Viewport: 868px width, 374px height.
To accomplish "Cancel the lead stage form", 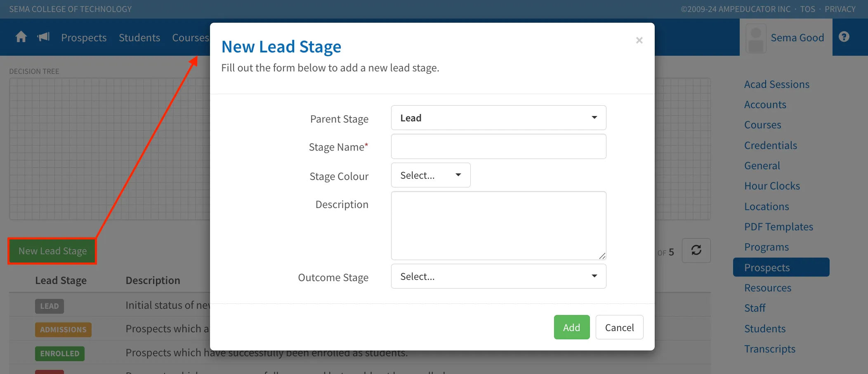I will click(619, 327).
